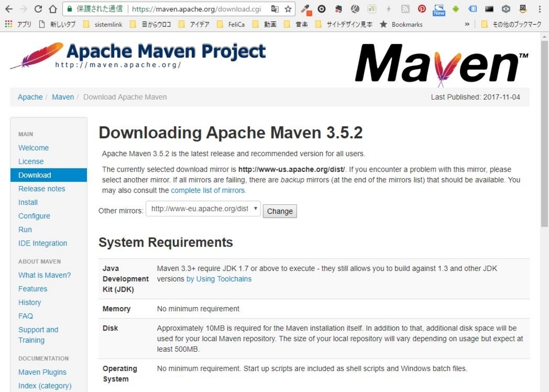Go to Apache in the breadcrumb
Image resolution: width=549 pixels, height=392 pixels.
(x=30, y=97)
